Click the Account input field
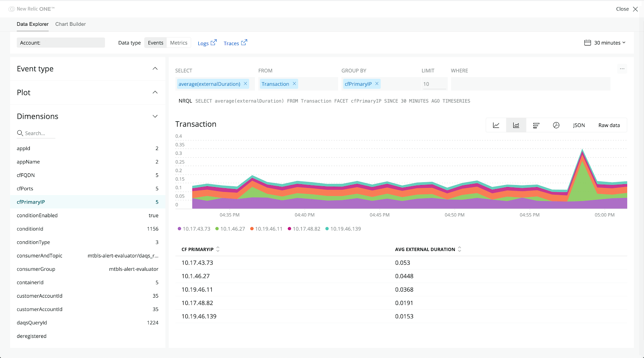 pos(61,43)
